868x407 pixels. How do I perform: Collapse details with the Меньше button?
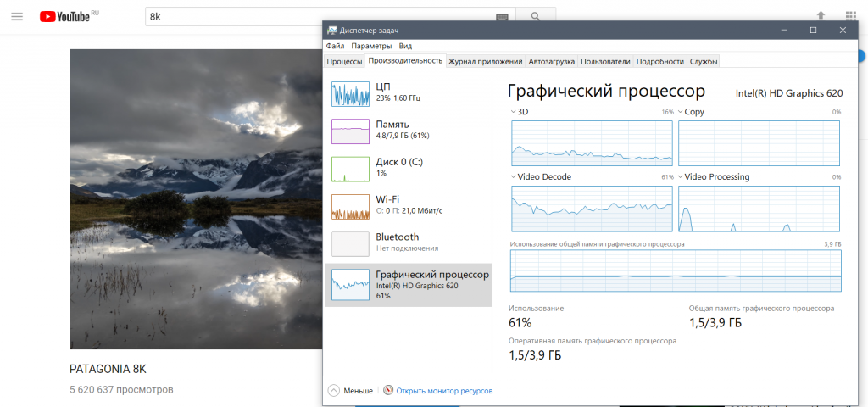351,390
